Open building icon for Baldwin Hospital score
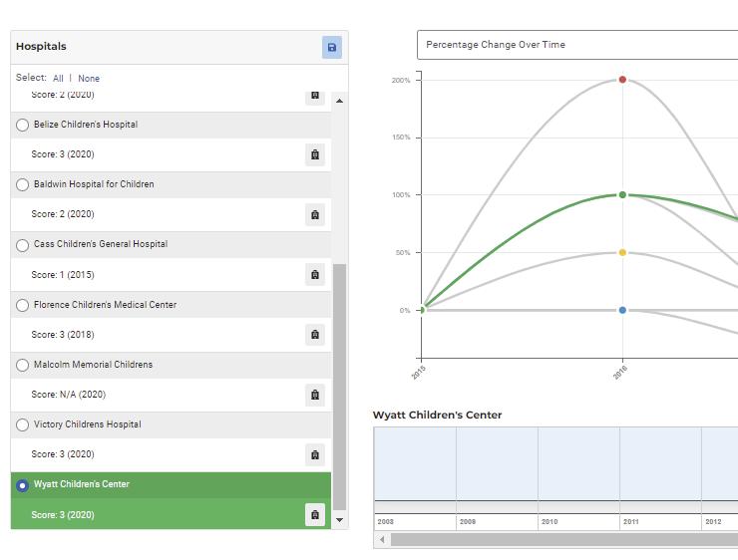Image resolution: width=738 pixels, height=560 pixels. tap(315, 215)
